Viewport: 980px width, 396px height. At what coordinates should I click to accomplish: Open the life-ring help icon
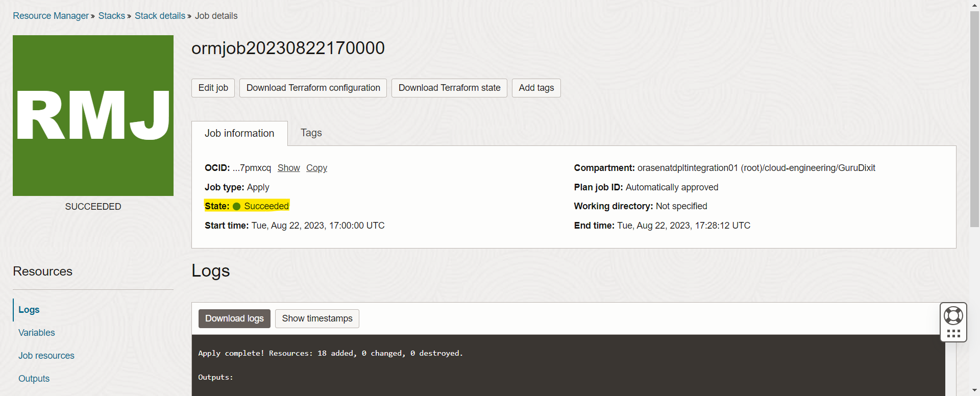tap(953, 315)
